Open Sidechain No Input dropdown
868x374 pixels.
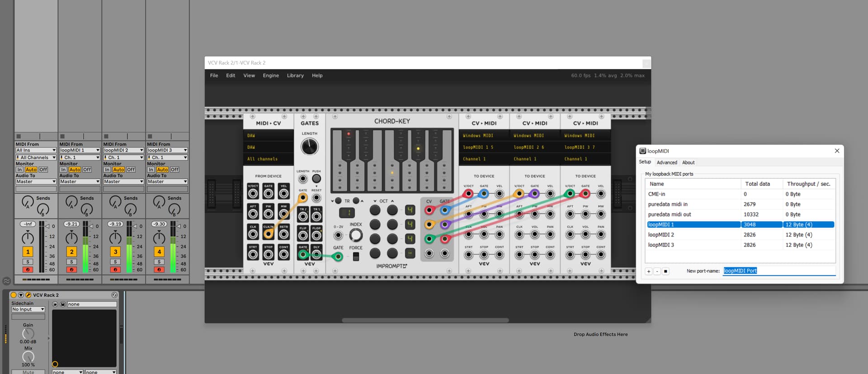(x=28, y=309)
